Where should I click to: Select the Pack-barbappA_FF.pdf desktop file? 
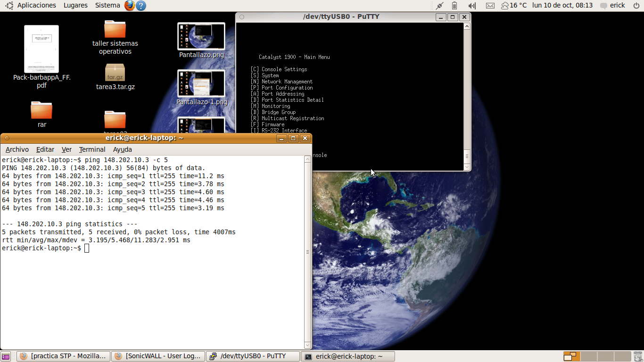click(41, 57)
